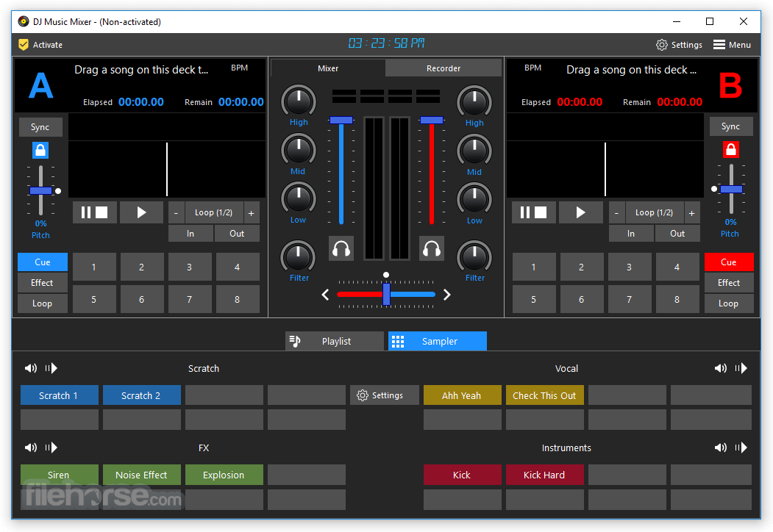Click hot cue pad 8 on deck B
The width and height of the screenshot is (773, 532).
677,299
